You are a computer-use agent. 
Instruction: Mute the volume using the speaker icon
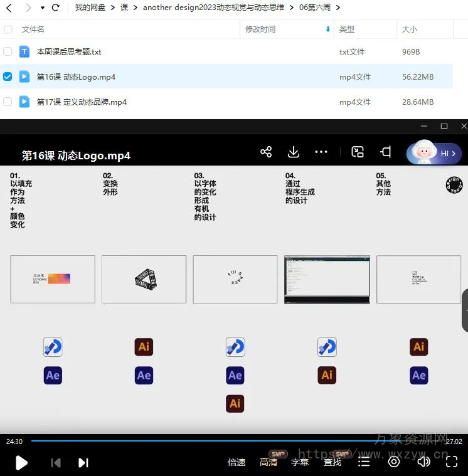tap(423, 462)
